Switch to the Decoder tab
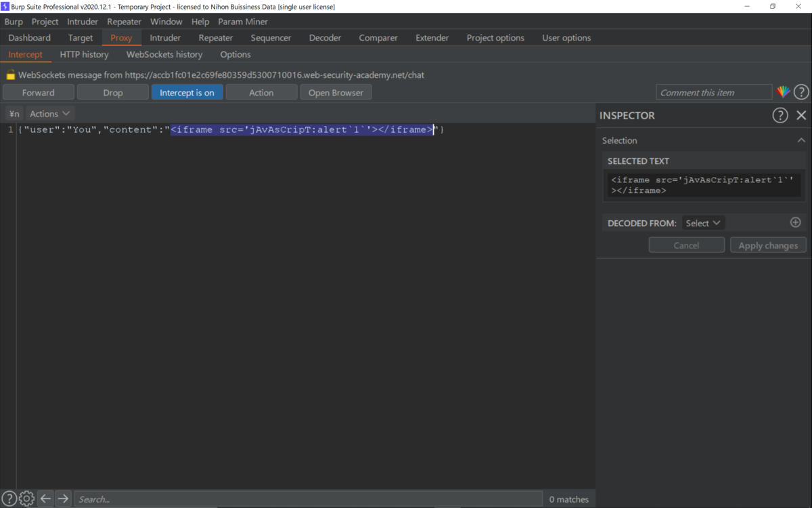Image resolution: width=812 pixels, height=508 pixels. click(x=325, y=38)
